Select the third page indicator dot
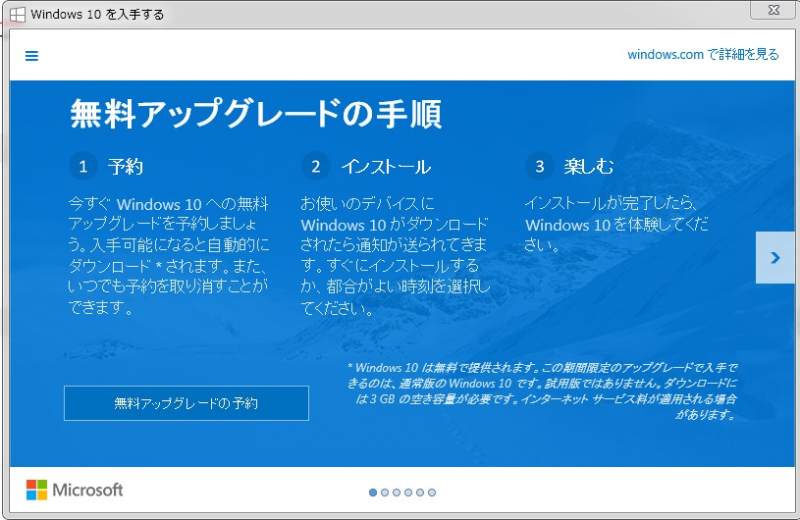 [x=397, y=492]
